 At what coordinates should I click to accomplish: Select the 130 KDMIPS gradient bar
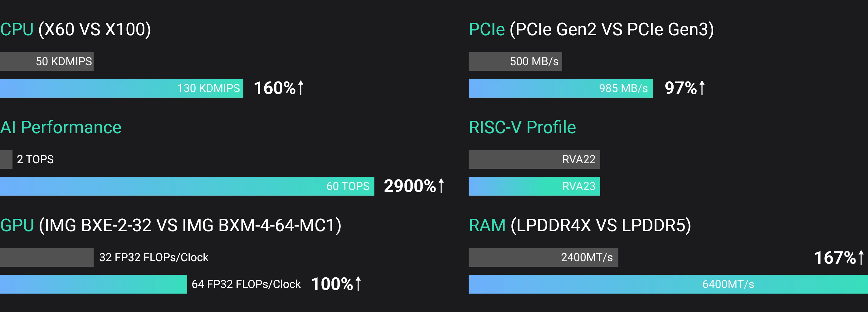[121, 88]
